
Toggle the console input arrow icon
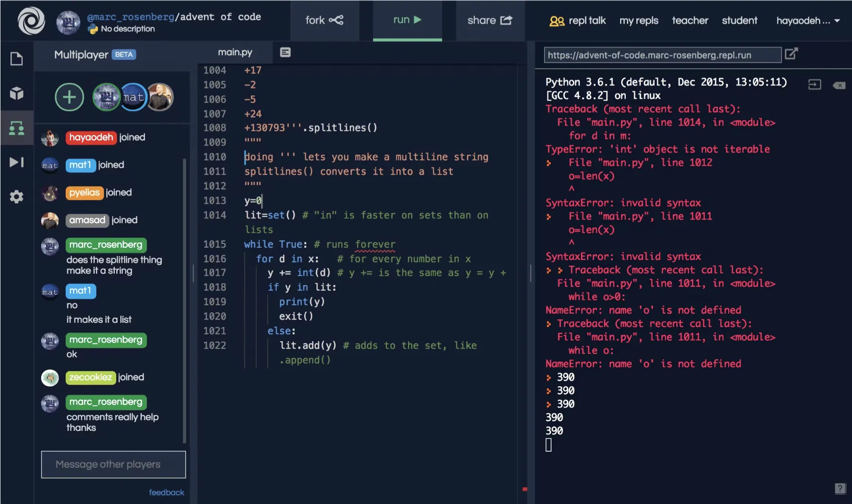814,85
